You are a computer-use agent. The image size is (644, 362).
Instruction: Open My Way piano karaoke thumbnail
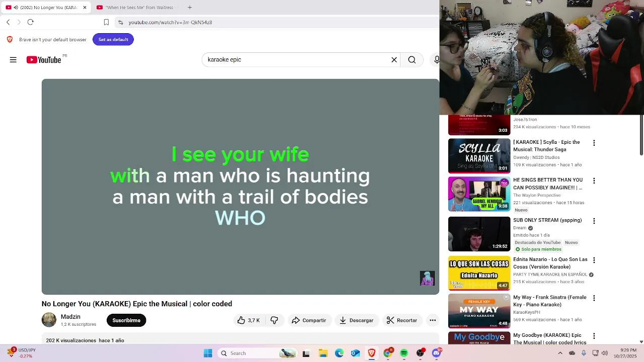(x=479, y=311)
